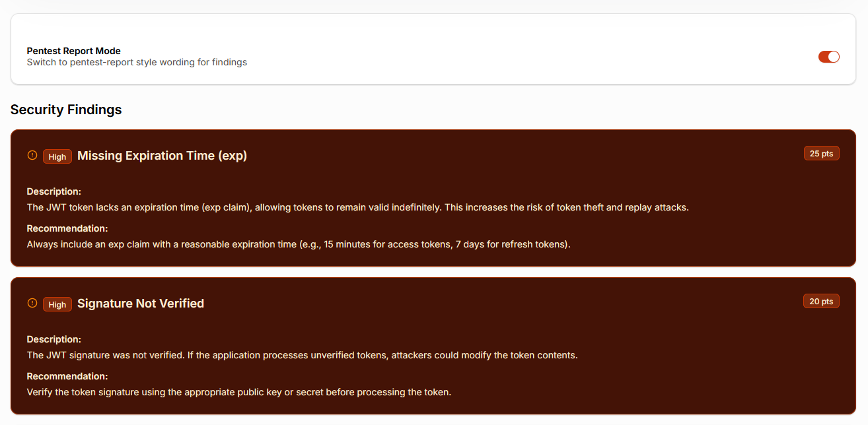Click the Security Findings heading
This screenshot has height=425, width=868.
(66, 110)
